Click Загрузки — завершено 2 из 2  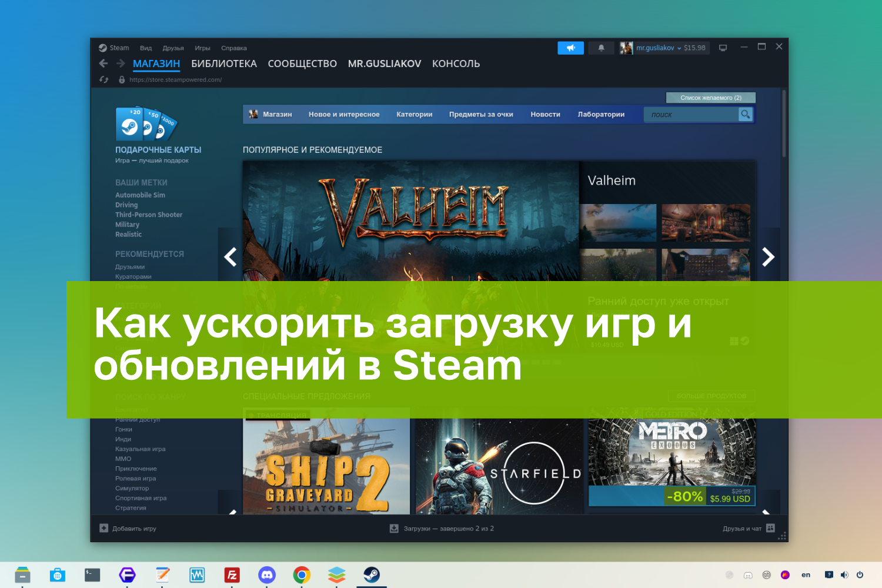(449, 529)
